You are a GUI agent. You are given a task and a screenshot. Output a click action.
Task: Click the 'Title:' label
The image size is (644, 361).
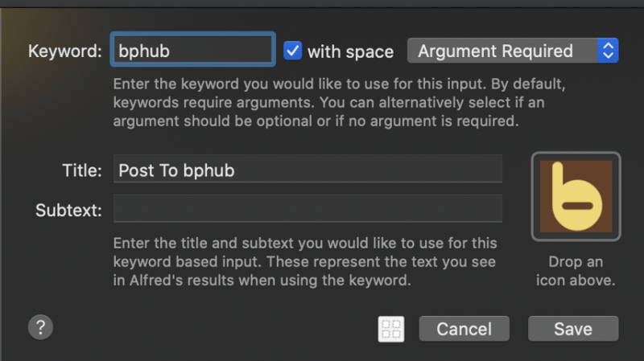(81, 170)
